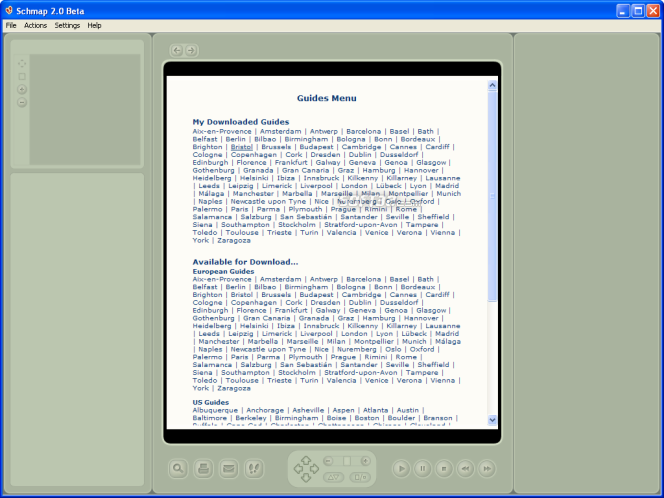Open Boulder in US Guides
664x498 pixels.
401,418
